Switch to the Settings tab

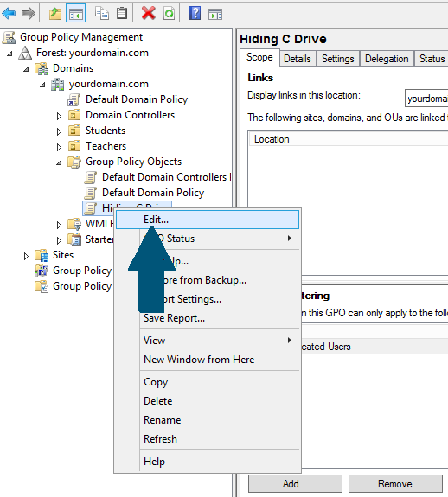click(338, 59)
